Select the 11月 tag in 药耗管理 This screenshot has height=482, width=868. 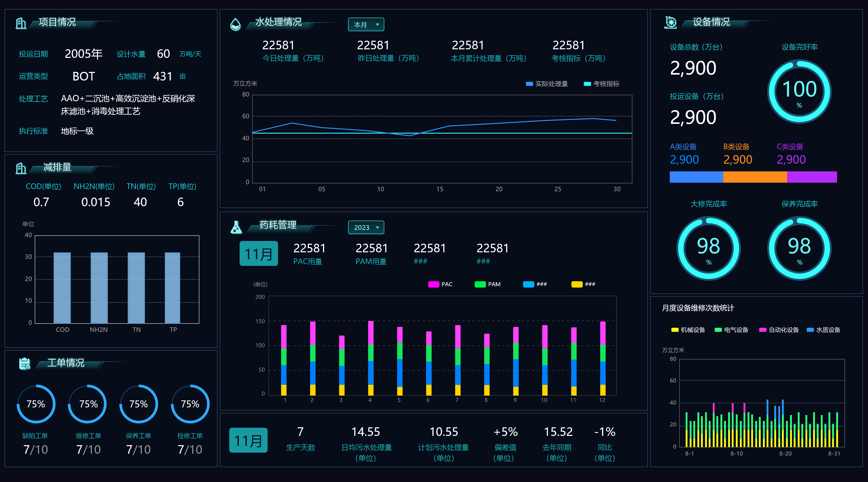[258, 253]
